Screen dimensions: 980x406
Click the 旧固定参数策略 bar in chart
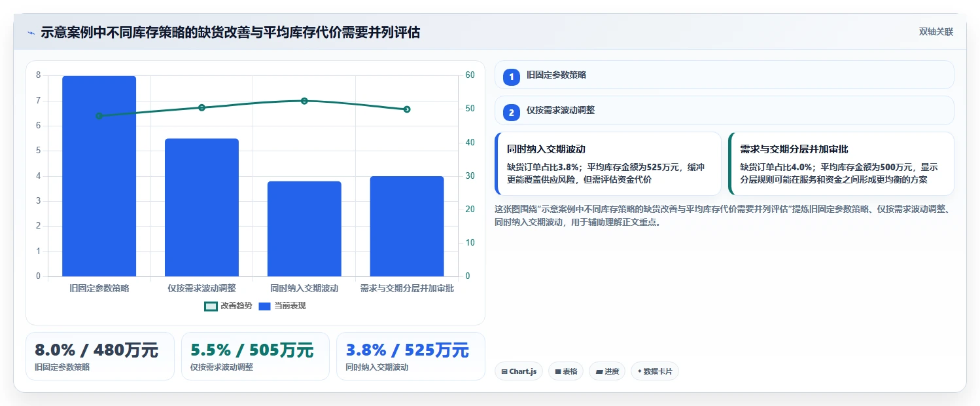coord(99,176)
